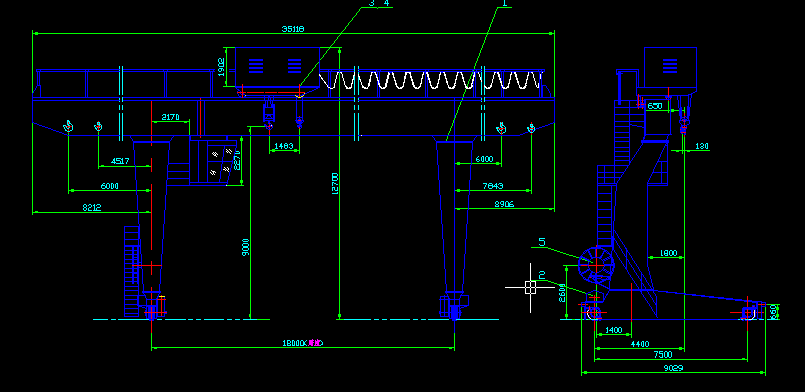The height and width of the screenshot is (392, 805).
Task: Click the 130 dimension text
Action: pos(702,146)
